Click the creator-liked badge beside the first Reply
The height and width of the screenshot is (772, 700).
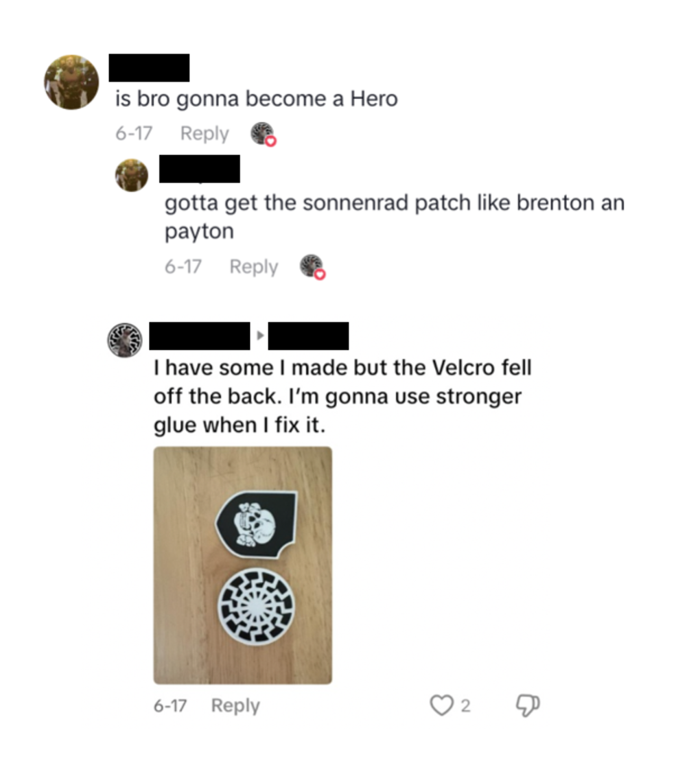point(264,134)
